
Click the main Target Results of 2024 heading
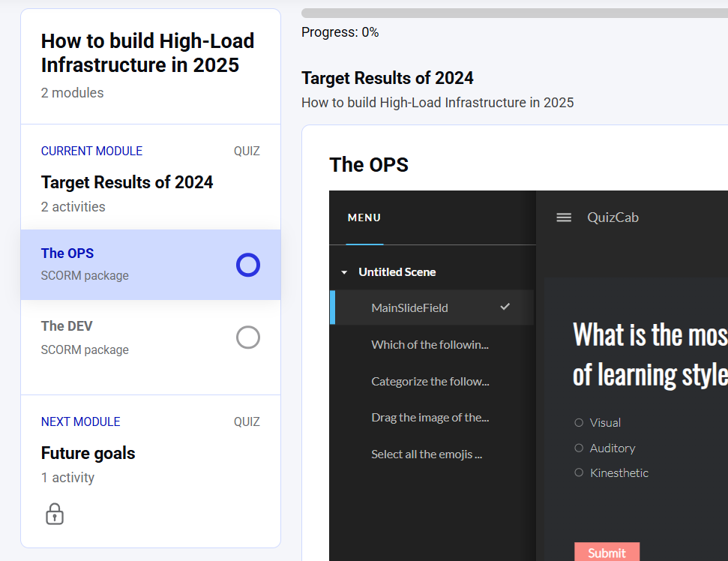coord(387,78)
